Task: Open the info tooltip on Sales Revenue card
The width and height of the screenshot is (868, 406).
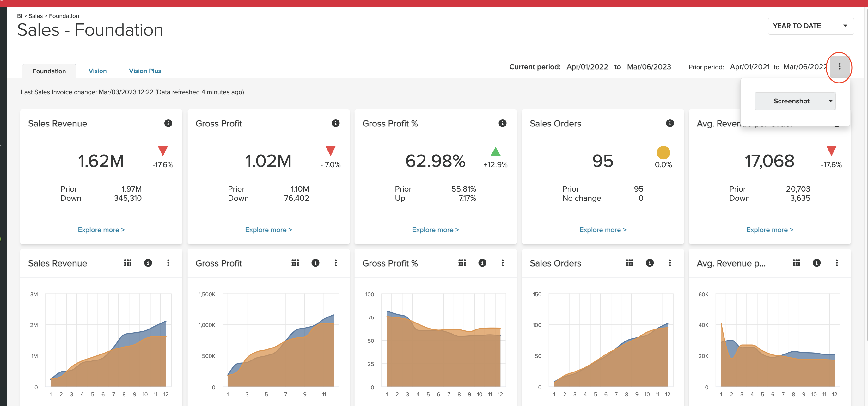Action: pyautogui.click(x=168, y=123)
